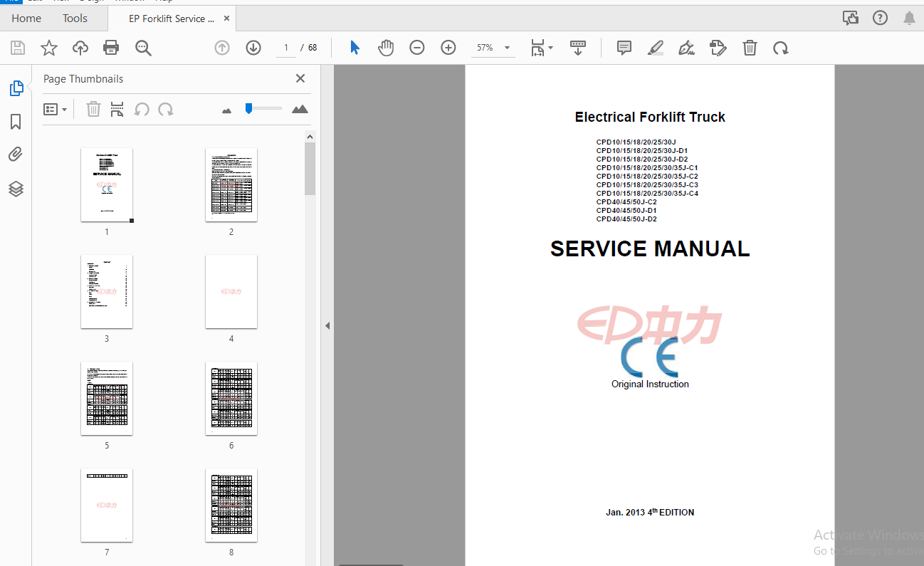Select the page 6 thumbnail

(231, 399)
